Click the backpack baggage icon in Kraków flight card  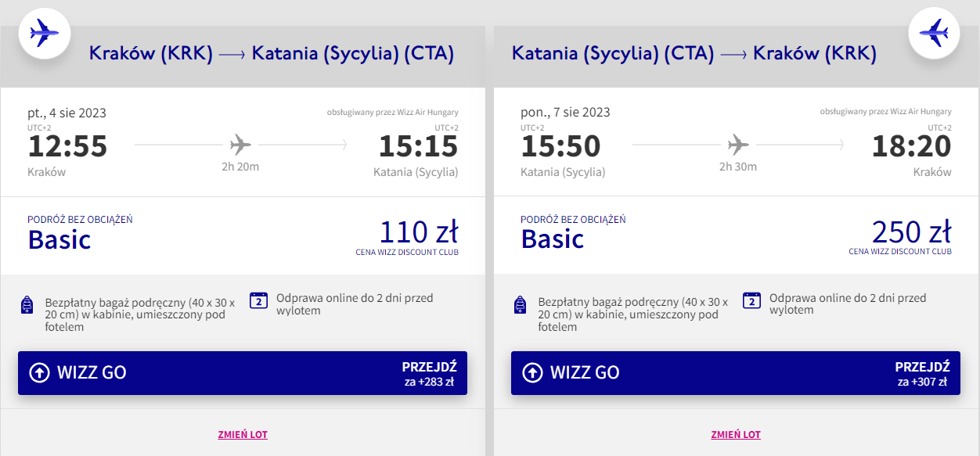click(x=27, y=305)
